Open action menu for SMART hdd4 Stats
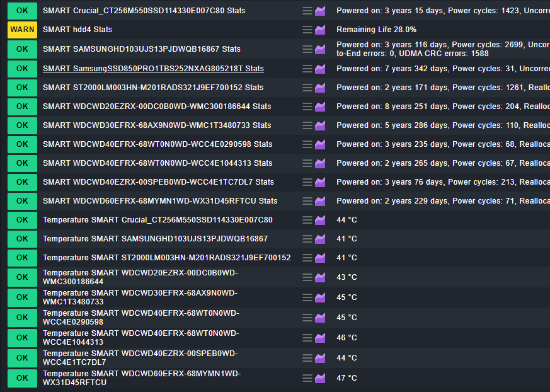The height and width of the screenshot is (392, 550). click(307, 30)
